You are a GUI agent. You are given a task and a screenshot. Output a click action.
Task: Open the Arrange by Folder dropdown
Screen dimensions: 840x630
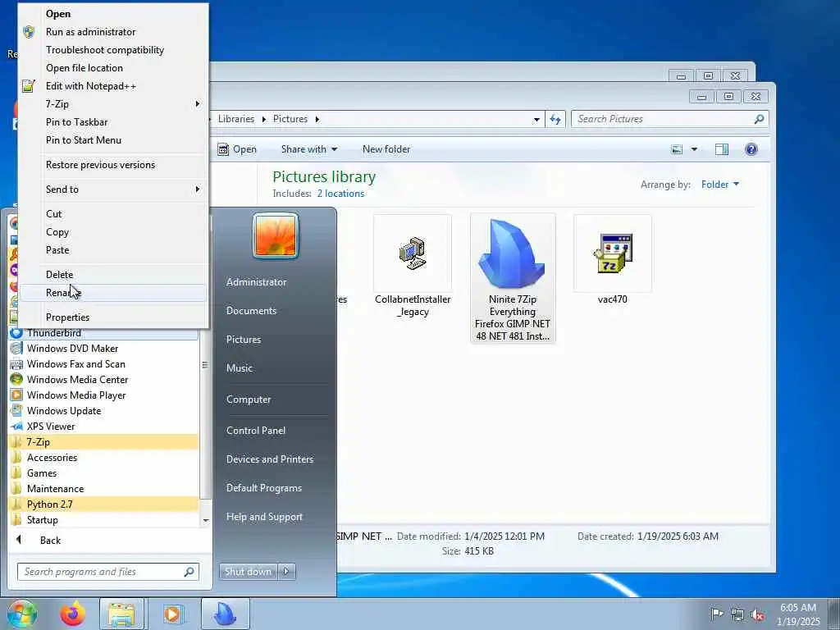720,185
